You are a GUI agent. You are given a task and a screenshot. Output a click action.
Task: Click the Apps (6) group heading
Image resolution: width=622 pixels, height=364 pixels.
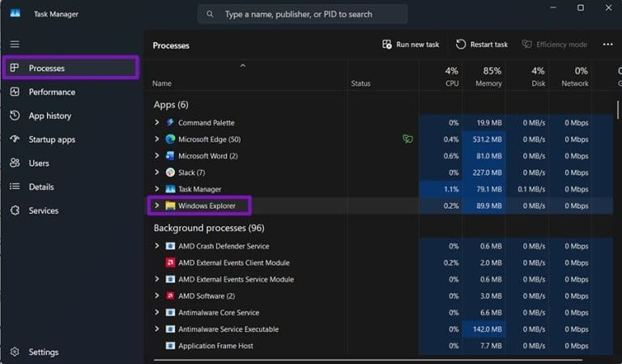click(x=171, y=104)
